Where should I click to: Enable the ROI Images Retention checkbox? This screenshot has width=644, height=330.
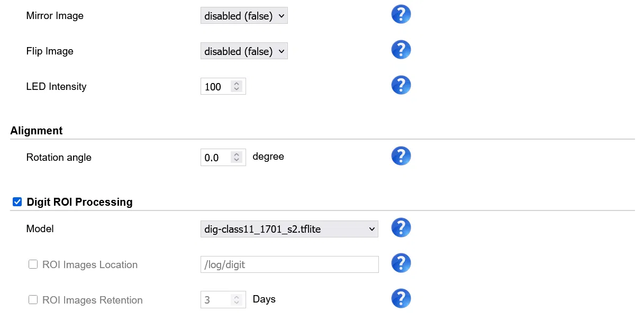click(x=33, y=299)
